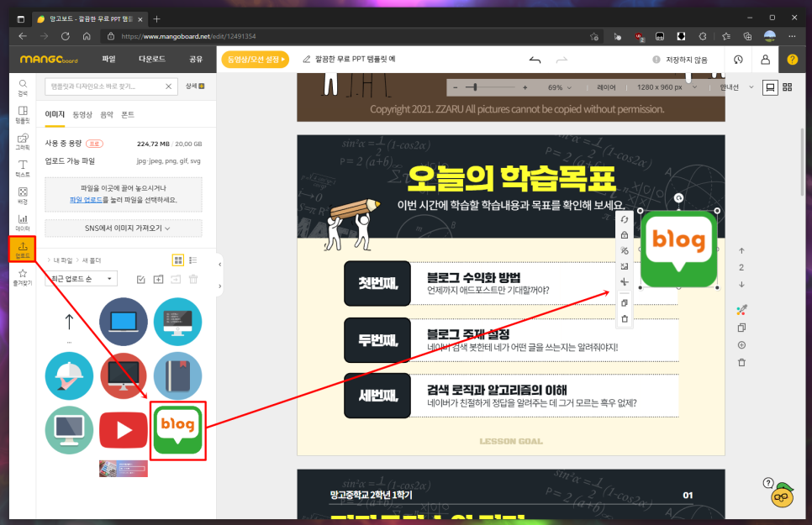Add a new page with plus circle

point(741,345)
